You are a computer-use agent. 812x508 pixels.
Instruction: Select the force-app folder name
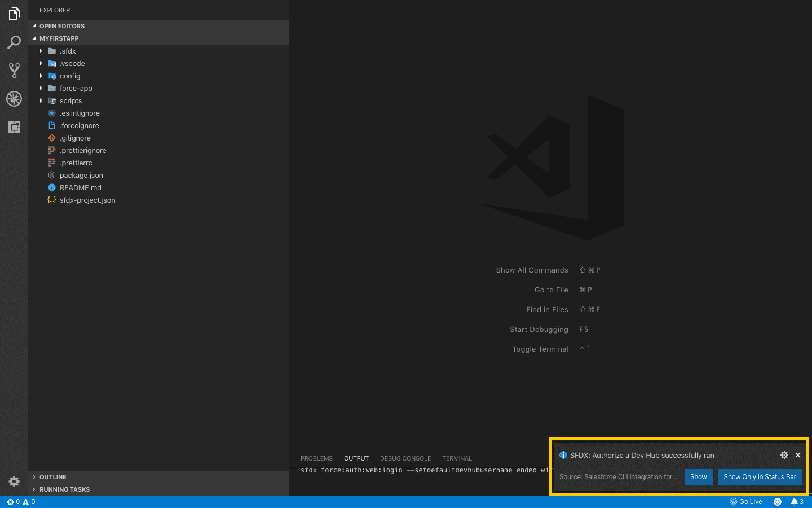tap(76, 88)
